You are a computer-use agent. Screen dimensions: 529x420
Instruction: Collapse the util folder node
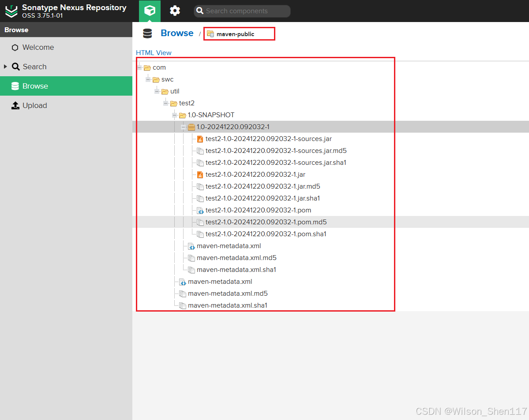(157, 91)
